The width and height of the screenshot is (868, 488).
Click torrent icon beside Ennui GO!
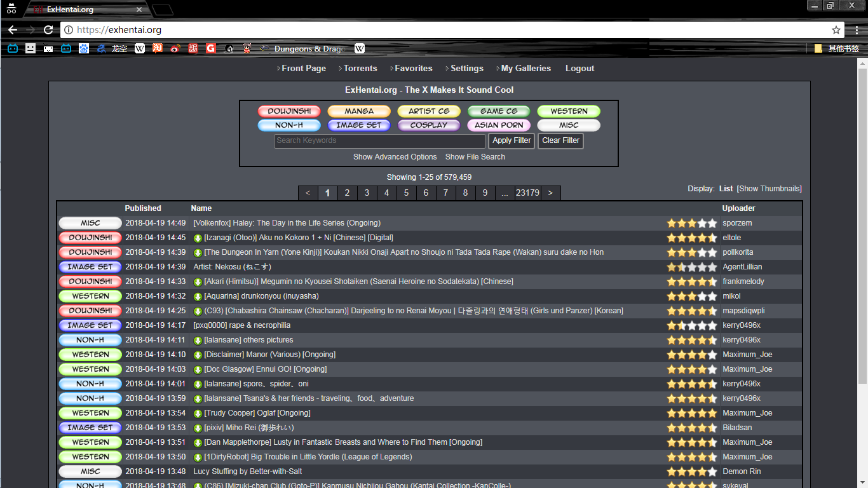pyautogui.click(x=198, y=370)
